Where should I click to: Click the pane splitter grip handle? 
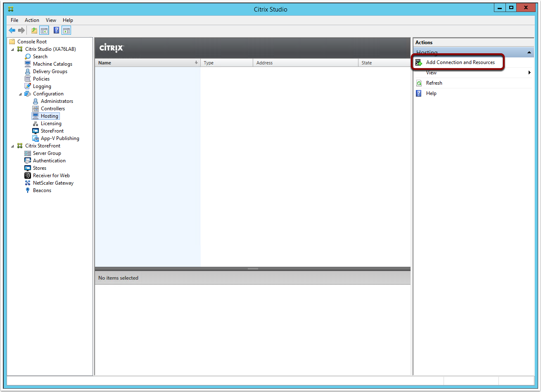pyautogui.click(x=253, y=269)
